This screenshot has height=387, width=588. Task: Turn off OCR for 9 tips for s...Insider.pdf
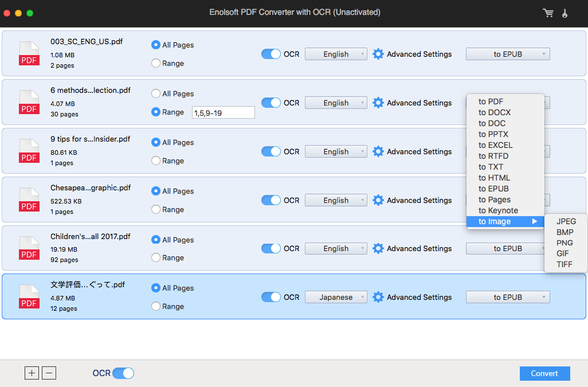click(x=271, y=151)
